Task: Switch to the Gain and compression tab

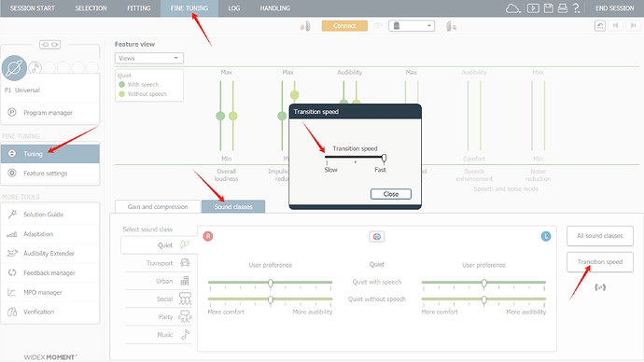Action: [x=158, y=206]
